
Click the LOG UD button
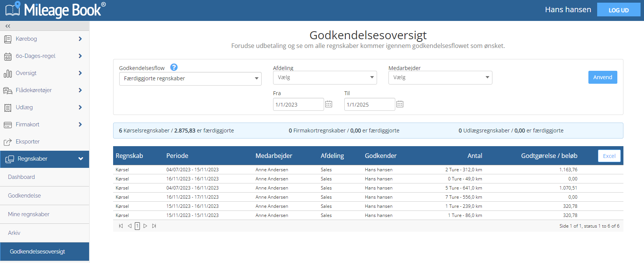tap(618, 10)
